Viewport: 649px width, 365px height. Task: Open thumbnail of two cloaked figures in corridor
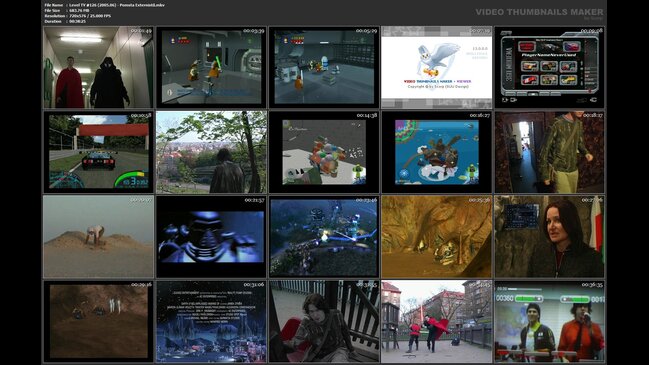[x=98, y=67]
